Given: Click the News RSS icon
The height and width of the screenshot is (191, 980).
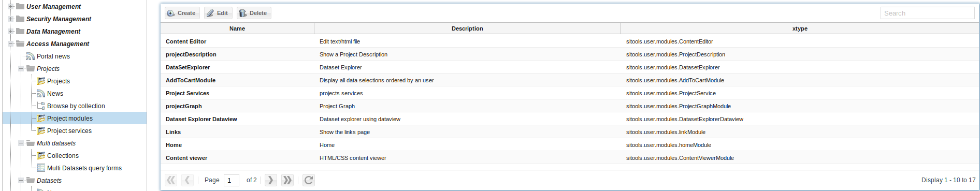Looking at the screenshot, I should (41, 93).
